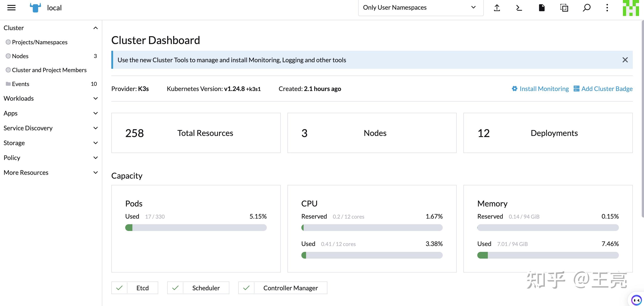644x306 pixels.
Task: Open the Import YAML upload icon
Action: (497, 8)
